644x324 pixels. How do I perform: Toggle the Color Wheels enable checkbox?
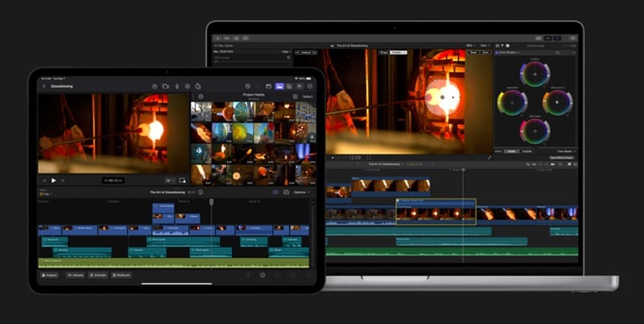click(497, 52)
